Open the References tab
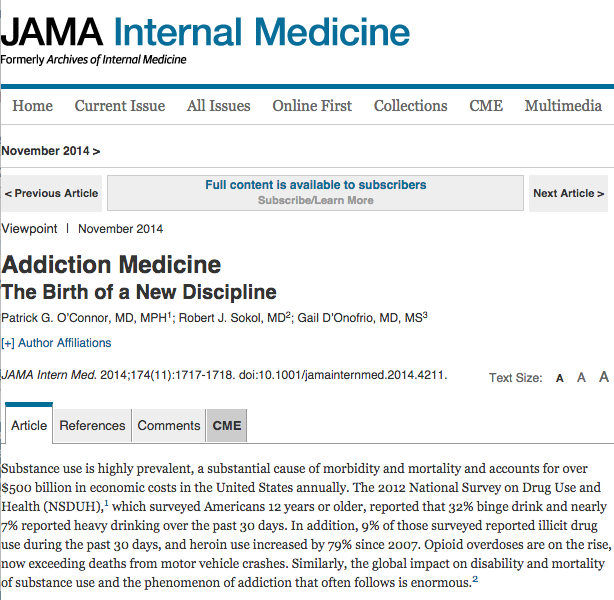This screenshot has height=600, width=614. pos(92,426)
